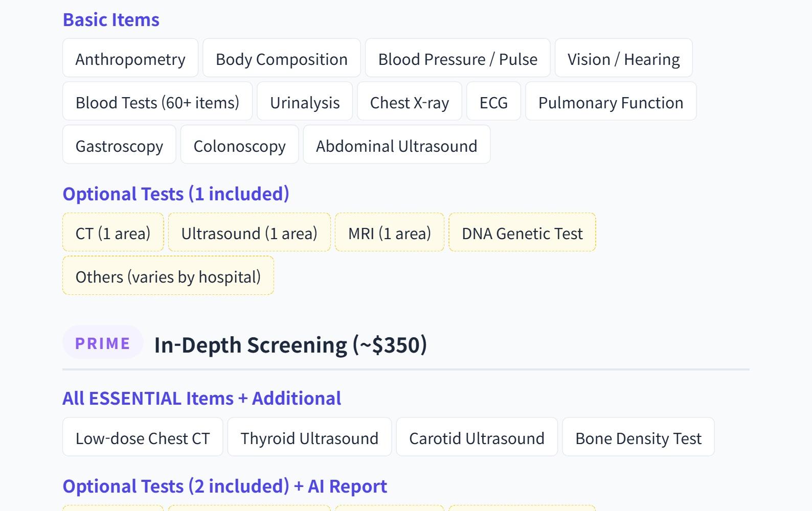This screenshot has width=812, height=511.
Task: Select the Urinalysis chip
Action: tap(305, 102)
